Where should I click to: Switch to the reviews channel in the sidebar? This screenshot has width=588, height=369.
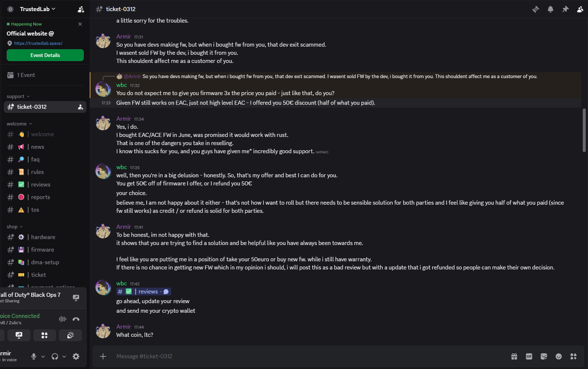tap(40, 184)
